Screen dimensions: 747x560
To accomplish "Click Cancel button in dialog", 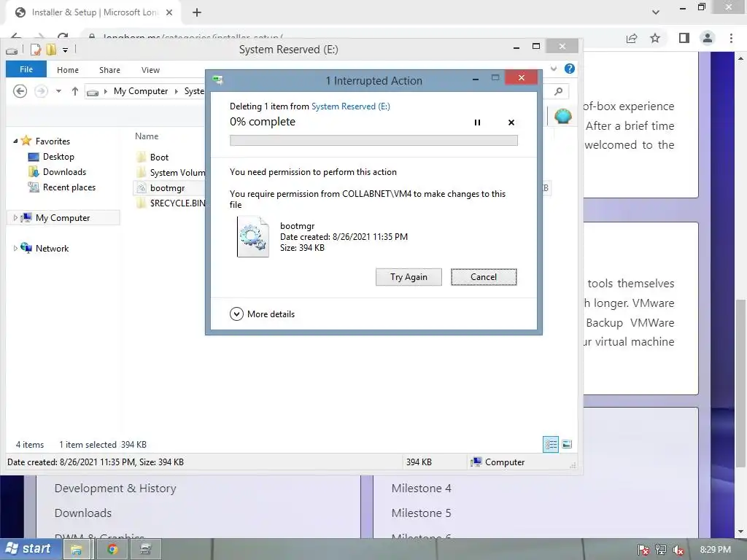I will coord(484,277).
